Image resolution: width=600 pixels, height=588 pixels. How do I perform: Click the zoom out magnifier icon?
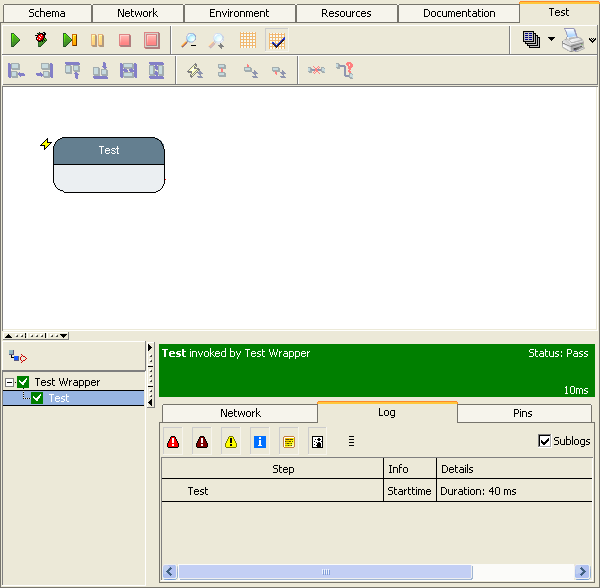tap(189, 41)
